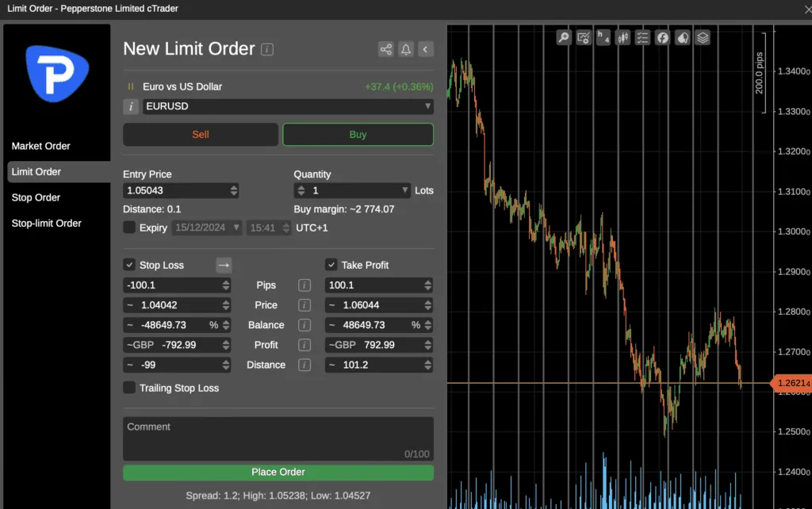Screen dimensions: 812x509
Task: Open the alerts bell icon
Action: 406,48
